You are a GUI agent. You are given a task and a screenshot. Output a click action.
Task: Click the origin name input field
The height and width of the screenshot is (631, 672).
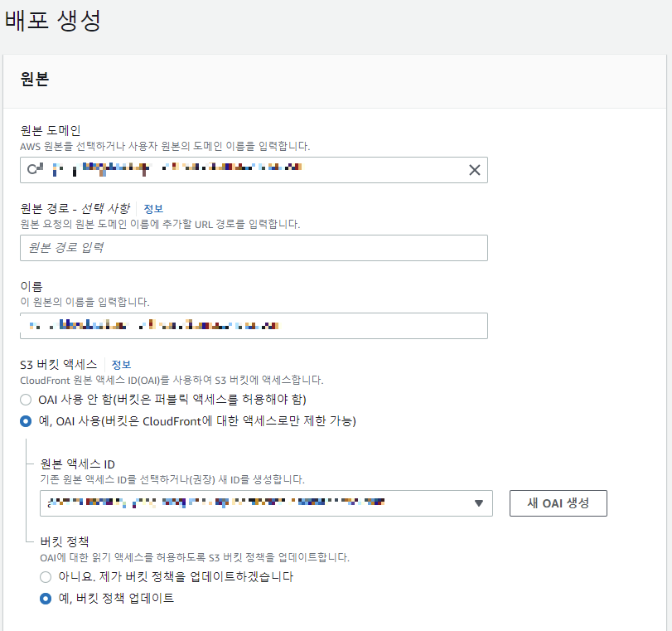point(254,326)
